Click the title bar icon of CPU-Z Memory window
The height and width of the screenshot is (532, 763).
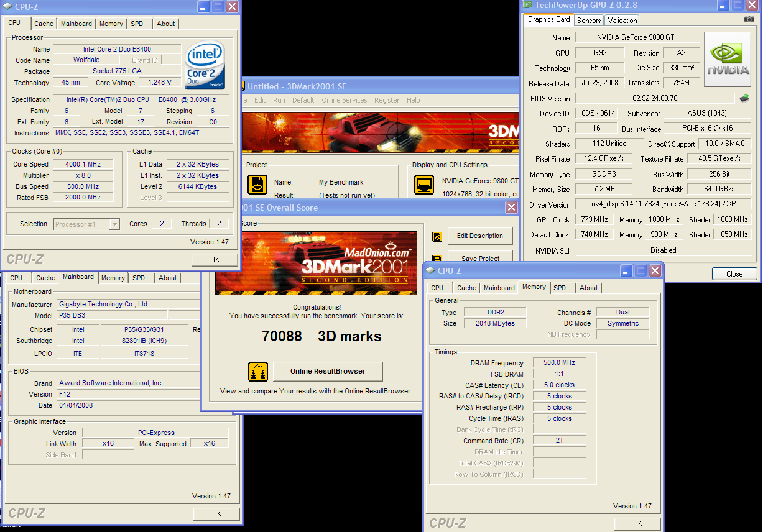coord(430,271)
